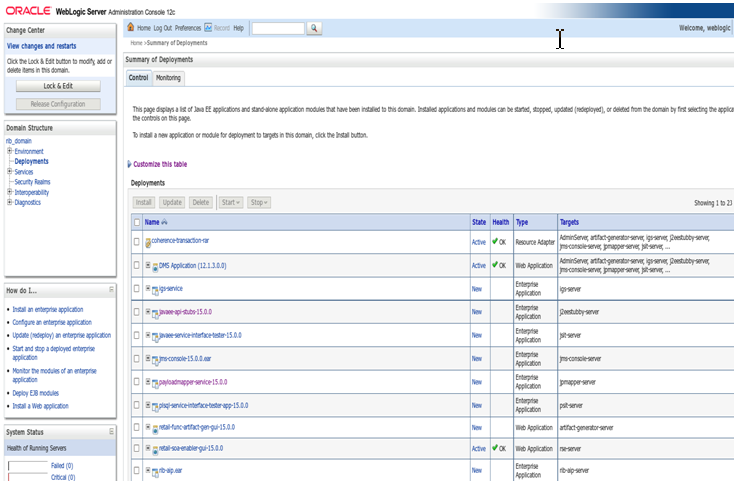
Task: Click the jms-console-15.0.0.ear application icon
Action: coord(155,360)
